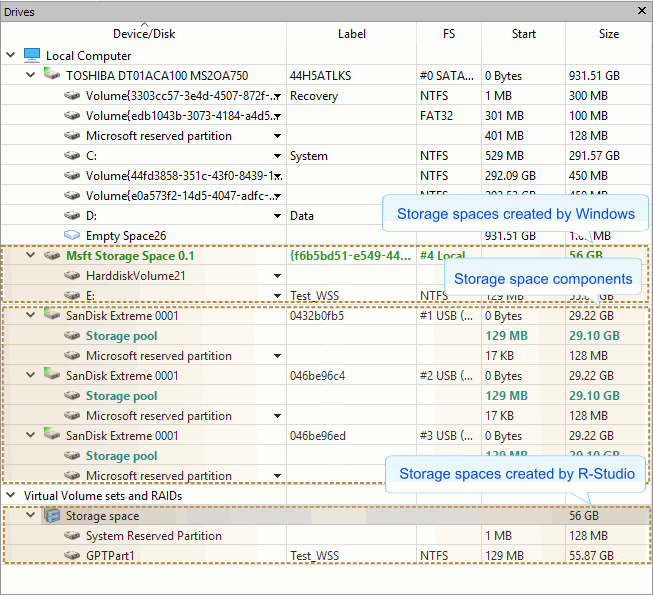Collapse SanDisk Extreme #2 USB node
Screen dimensions: 653x595
(31, 375)
